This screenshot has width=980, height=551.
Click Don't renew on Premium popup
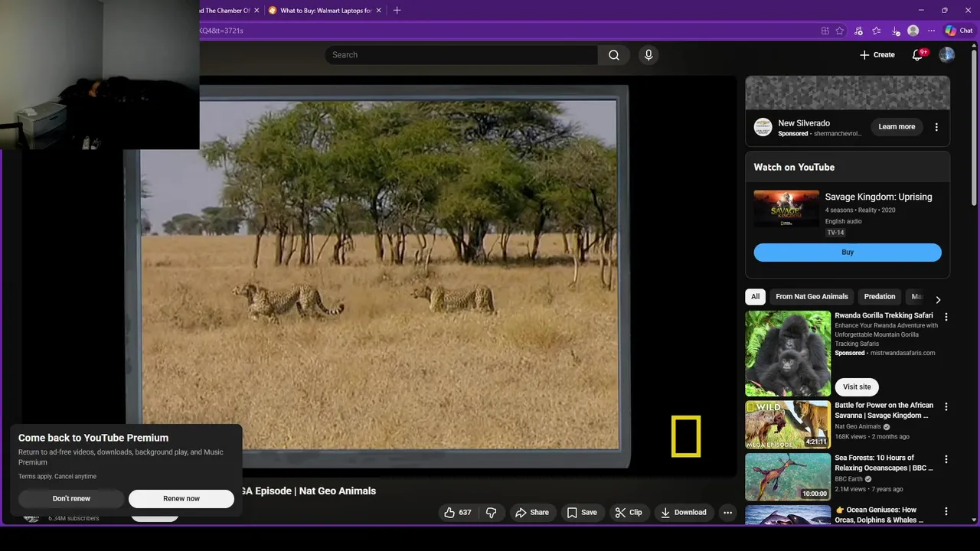click(x=71, y=499)
